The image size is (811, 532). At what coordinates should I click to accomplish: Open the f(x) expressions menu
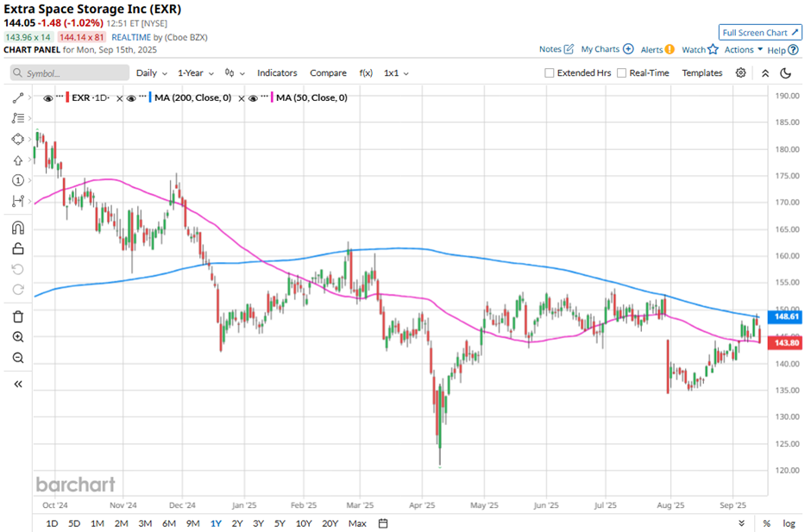[x=366, y=73]
